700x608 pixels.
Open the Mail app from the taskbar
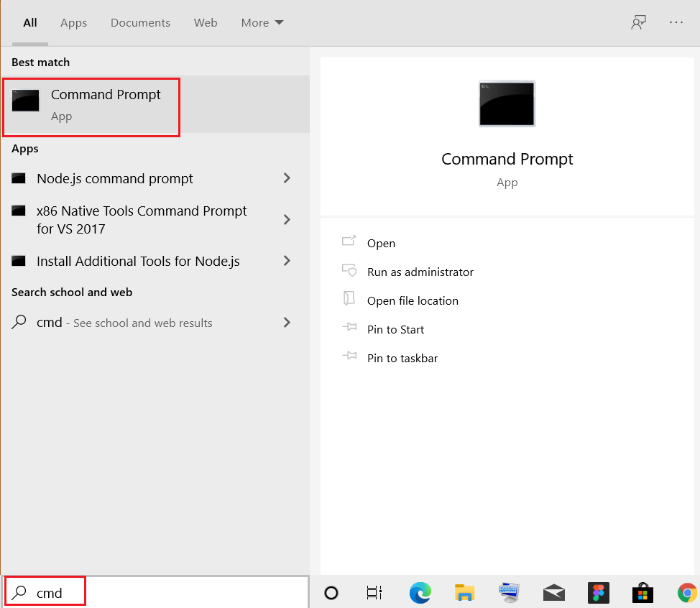(x=553, y=592)
